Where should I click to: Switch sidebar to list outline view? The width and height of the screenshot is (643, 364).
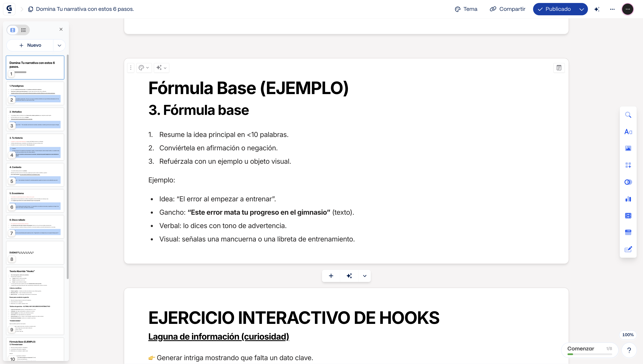point(24,30)
